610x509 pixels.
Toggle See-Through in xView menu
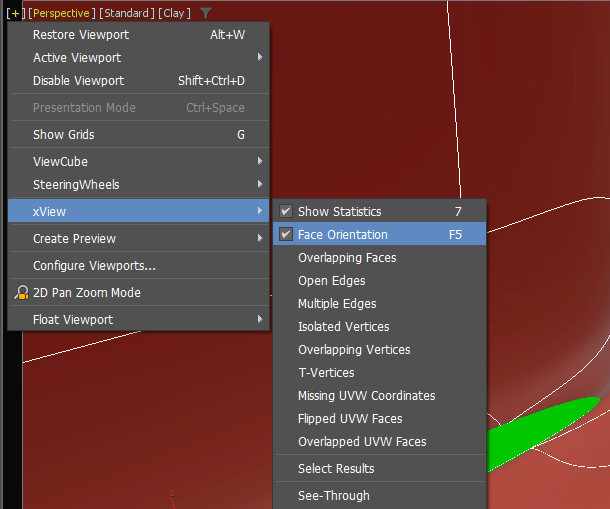[x=380, y=495]
